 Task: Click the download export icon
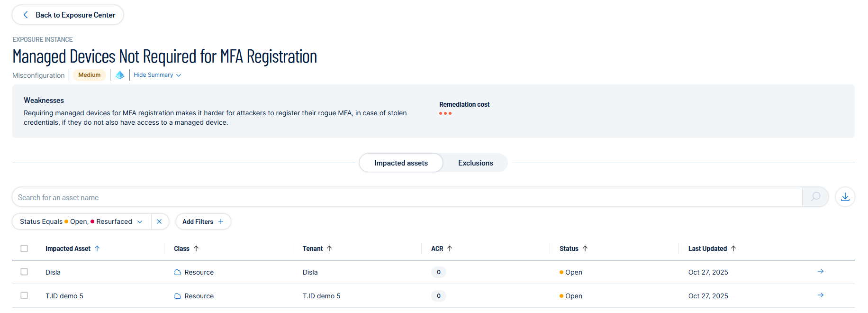pos(845,197)
